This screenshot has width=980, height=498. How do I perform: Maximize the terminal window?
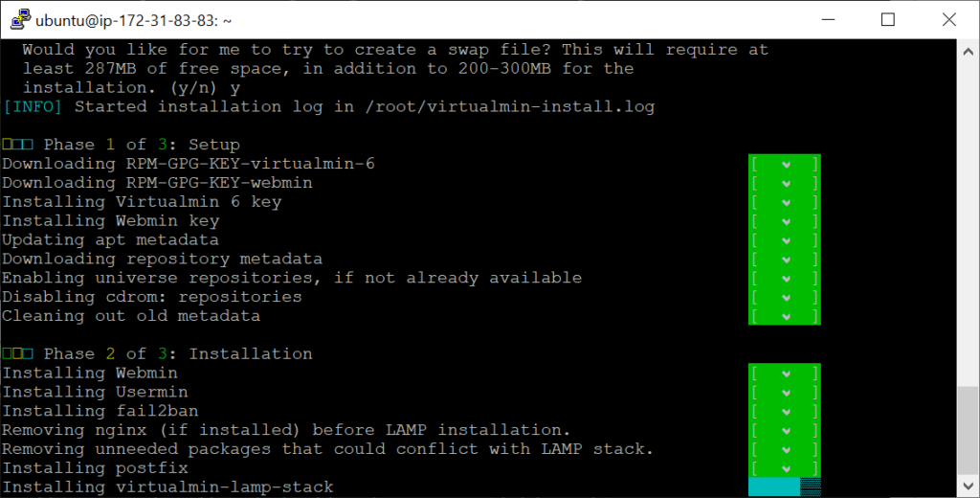pyautogui.click(x=887, y=19)
